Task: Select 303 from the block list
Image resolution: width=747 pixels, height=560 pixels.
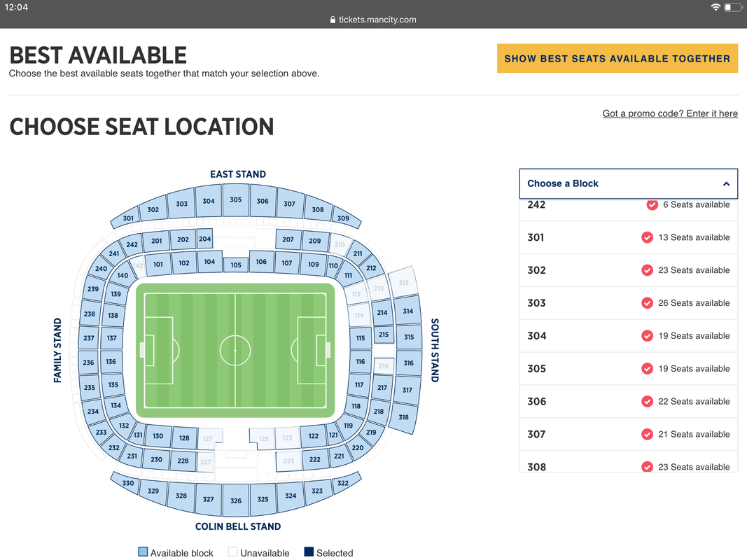Action: coord(537,303)
